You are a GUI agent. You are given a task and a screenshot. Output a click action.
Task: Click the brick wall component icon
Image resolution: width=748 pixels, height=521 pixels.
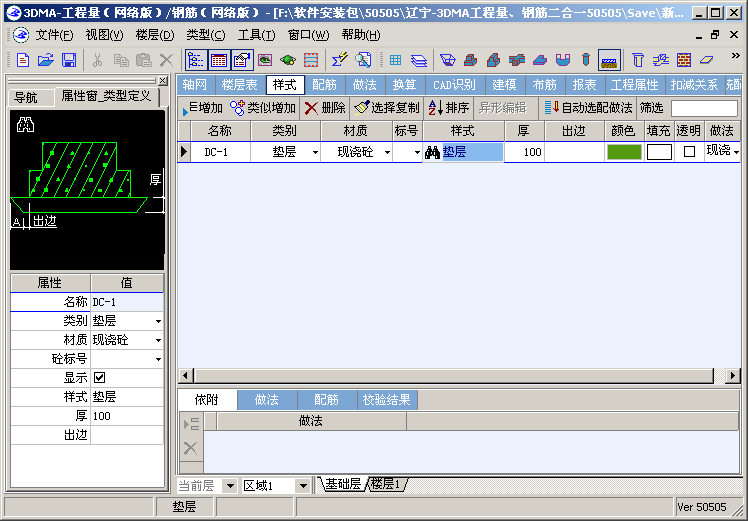(x=684, y=60)
